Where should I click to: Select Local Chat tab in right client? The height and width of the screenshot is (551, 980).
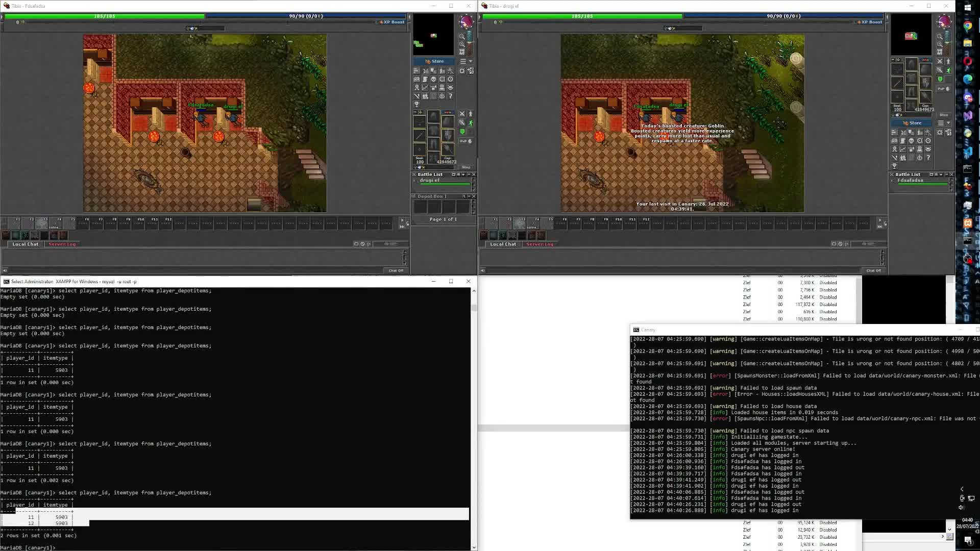[x=503, y=244]
